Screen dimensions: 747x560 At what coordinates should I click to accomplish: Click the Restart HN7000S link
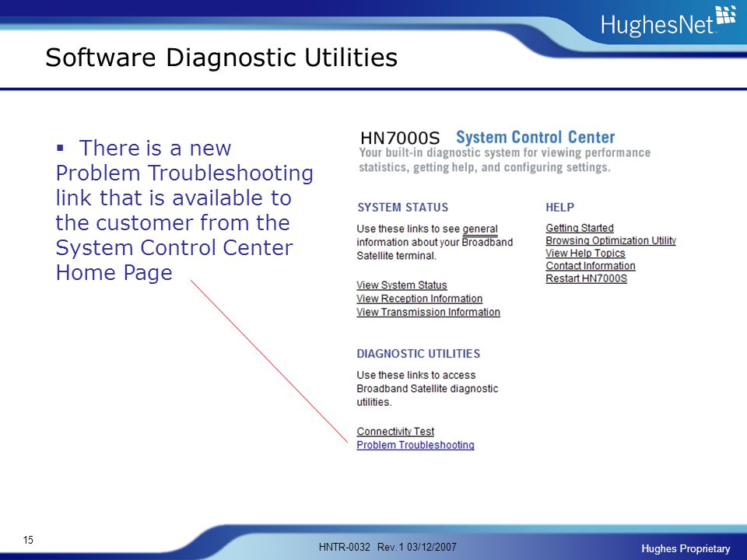point(586,278)
